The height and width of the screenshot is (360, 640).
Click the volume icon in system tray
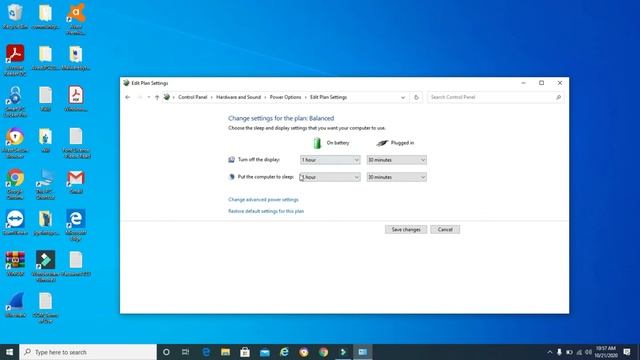[x=589, y=352]
